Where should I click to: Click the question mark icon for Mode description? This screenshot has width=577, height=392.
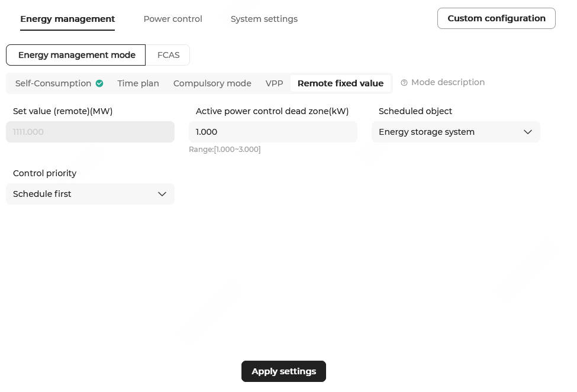[x=404, y=83]
